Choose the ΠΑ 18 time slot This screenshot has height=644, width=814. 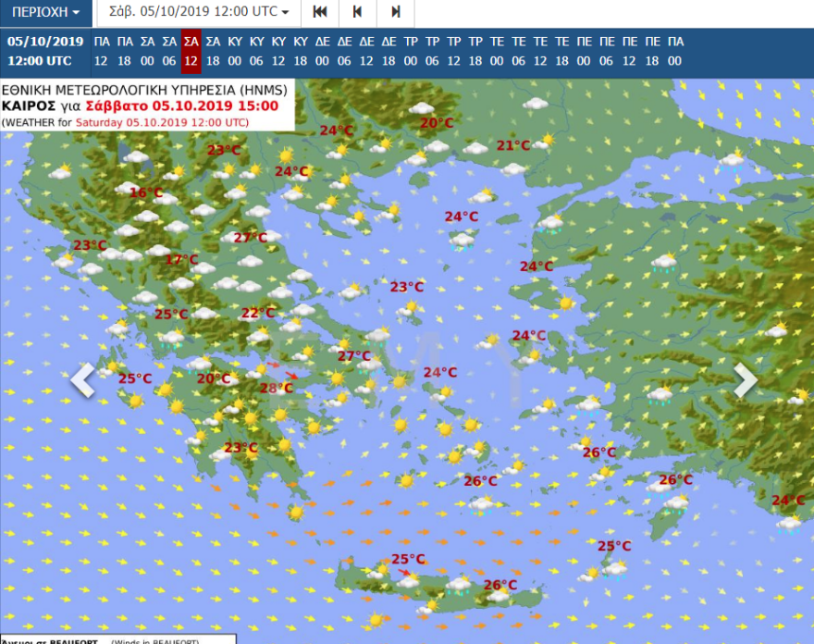tap(124, 51)
